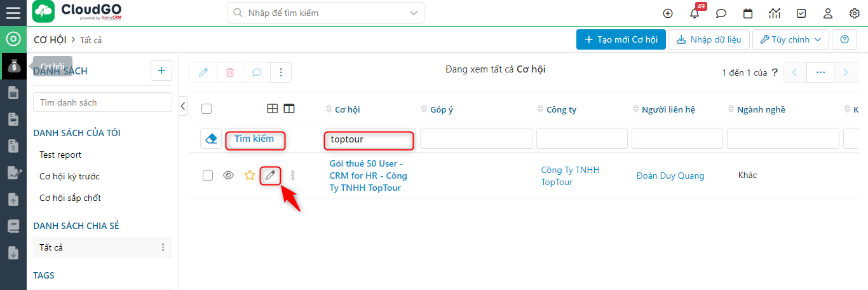Screen dimensions: 868x290
Task: Toggle the select-all checkbox in table header
Action: [x=207, y=109]
